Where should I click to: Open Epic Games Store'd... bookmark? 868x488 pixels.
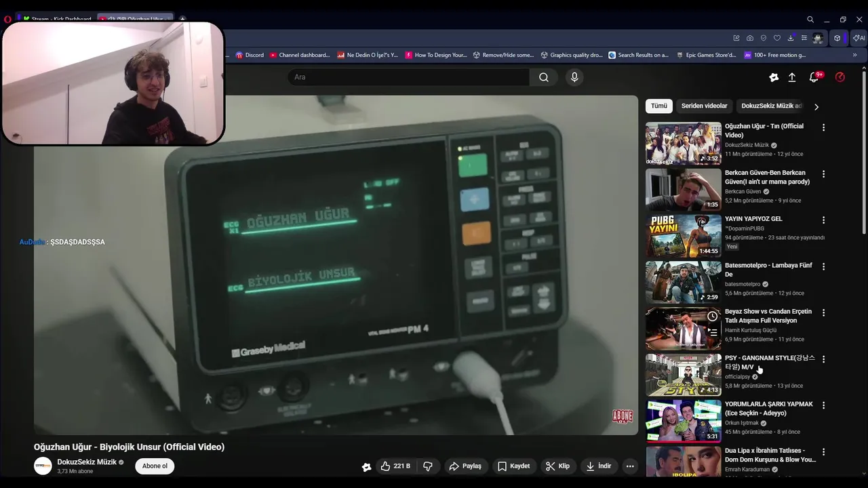point(705,55)
